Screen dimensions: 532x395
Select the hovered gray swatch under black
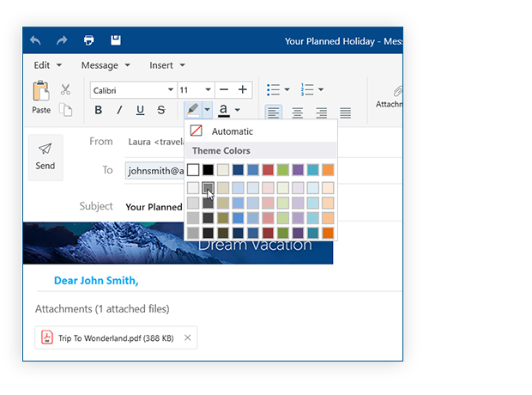pos(208,188)
